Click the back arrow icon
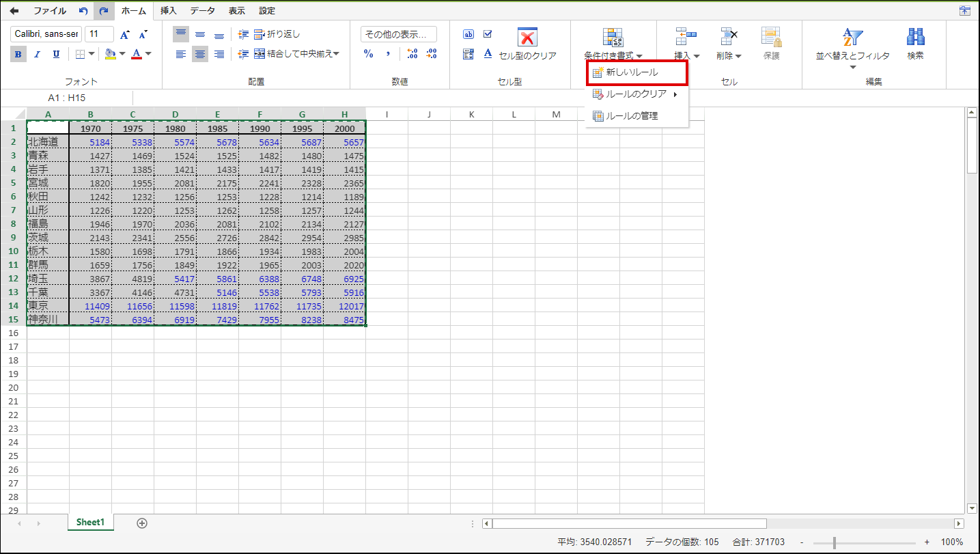Image resolution: width=980 pixels, height=554 pixels. (14, 11)
